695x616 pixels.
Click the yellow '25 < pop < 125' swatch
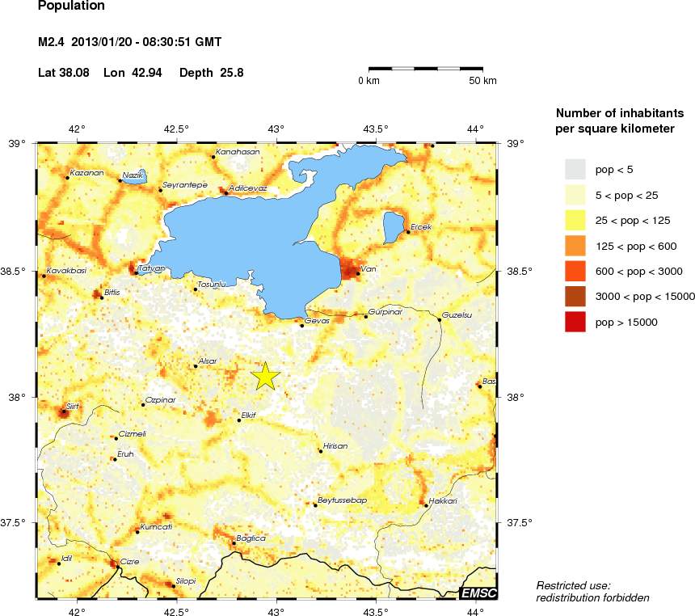pyautogui.click(x=575, y=220)
